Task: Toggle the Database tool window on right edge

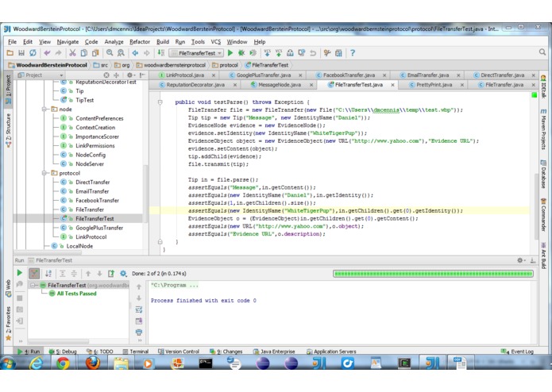Action: pos(543,174)
